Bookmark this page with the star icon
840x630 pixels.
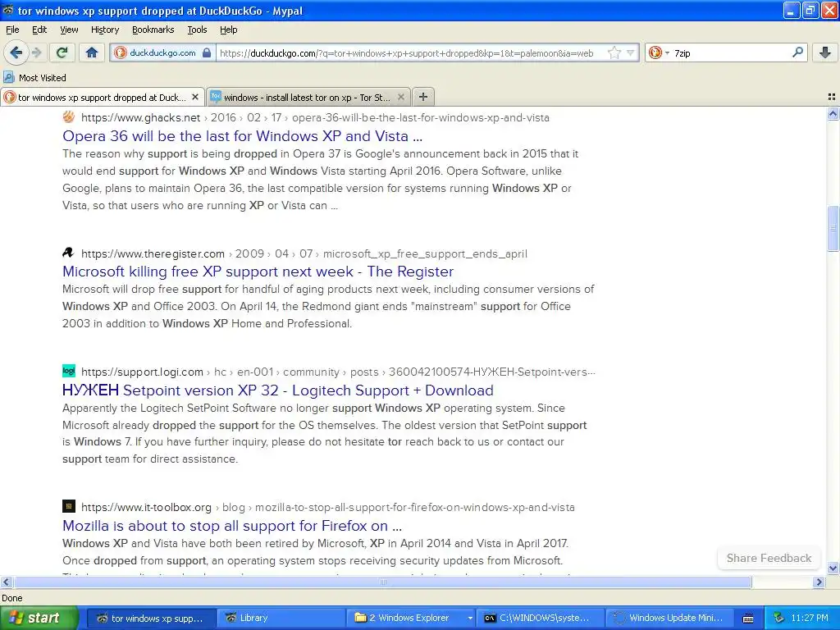[x=614, y=52]
